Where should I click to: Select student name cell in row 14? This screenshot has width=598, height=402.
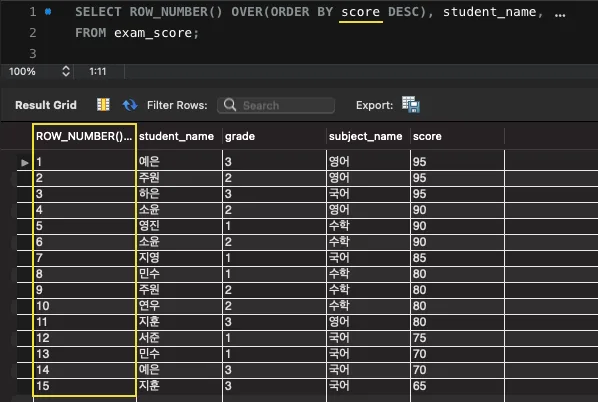(179, 370)
